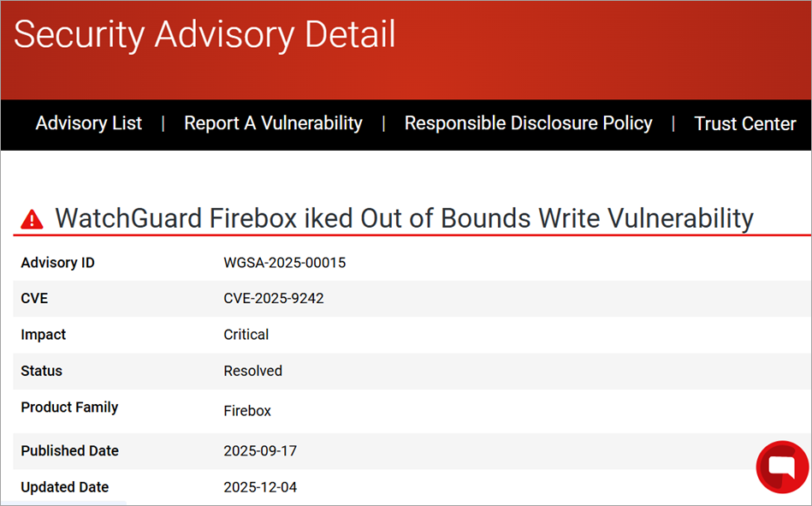Select the Critical impact value
This screenshot has width=812, height=506.
tap(246, 334)
